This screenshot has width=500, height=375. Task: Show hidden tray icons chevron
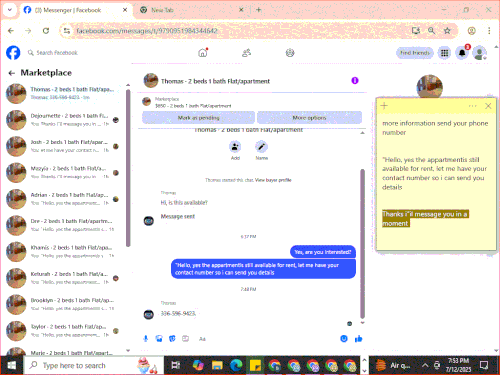(425, 365)
